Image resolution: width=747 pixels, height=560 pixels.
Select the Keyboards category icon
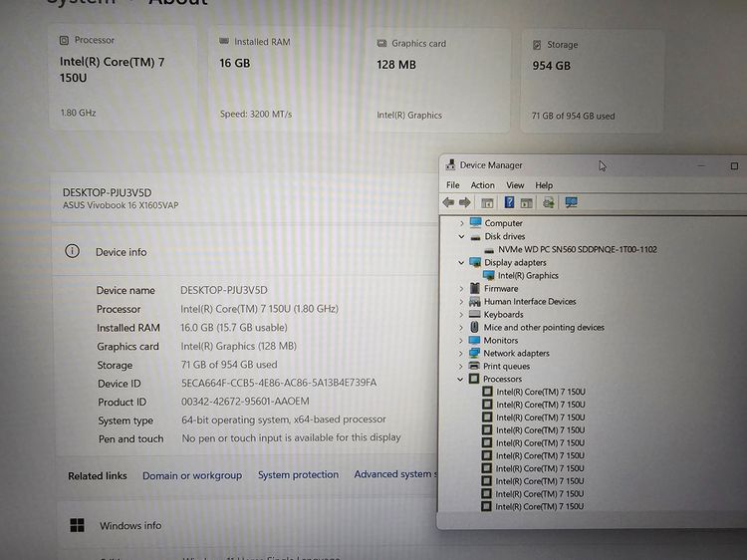click(x=474, y=314)
